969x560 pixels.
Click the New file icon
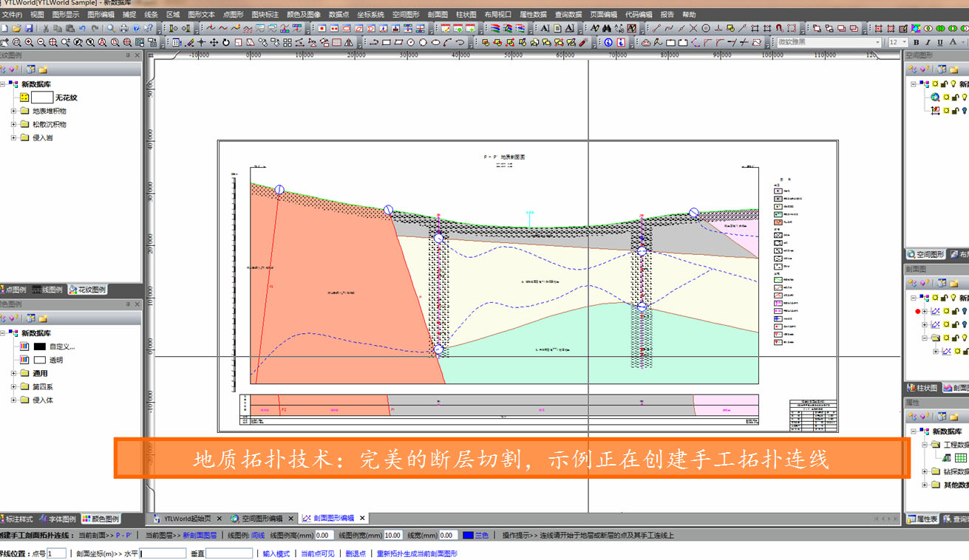(x=4, y=28)
